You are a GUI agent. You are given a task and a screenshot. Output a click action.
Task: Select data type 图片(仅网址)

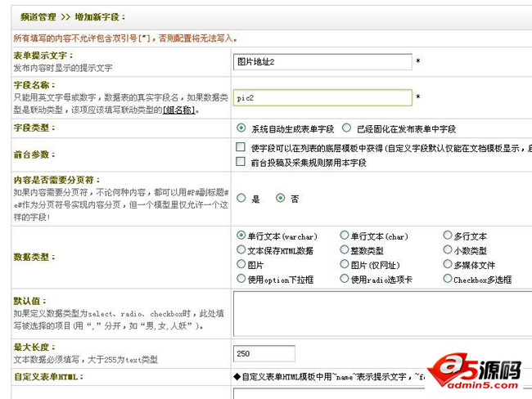click(345, 264)
